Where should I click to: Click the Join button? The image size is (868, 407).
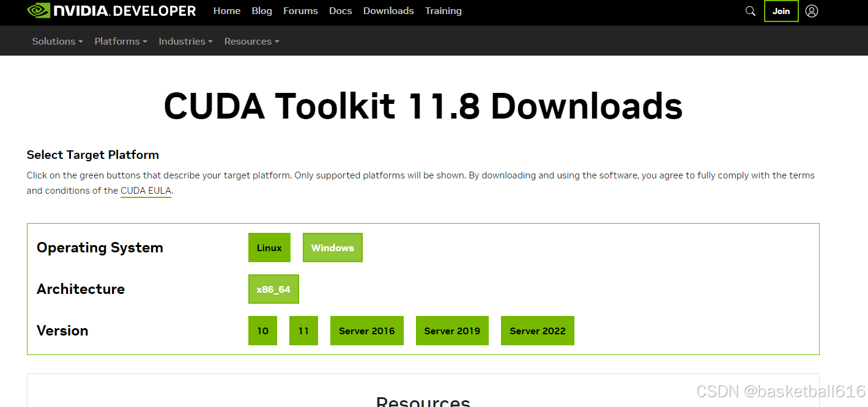781,11
